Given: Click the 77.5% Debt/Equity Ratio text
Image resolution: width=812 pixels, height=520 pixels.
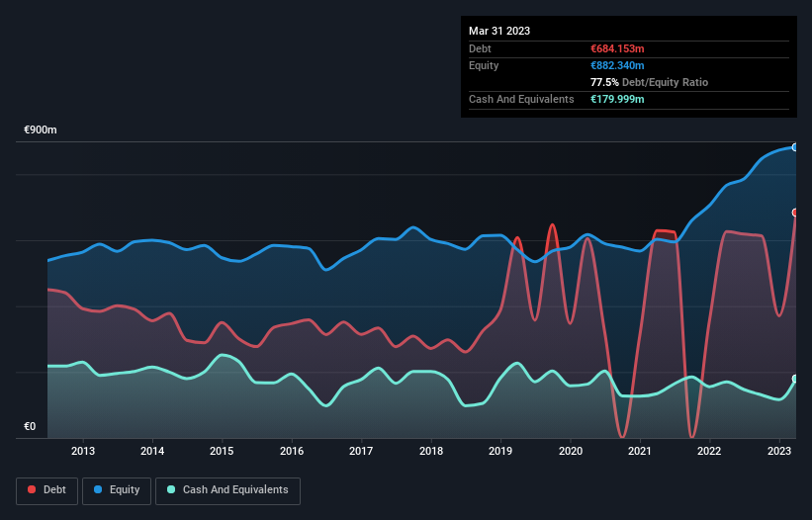Looking at the screenshot, I should pyautogui.click(x=649, y=82).
